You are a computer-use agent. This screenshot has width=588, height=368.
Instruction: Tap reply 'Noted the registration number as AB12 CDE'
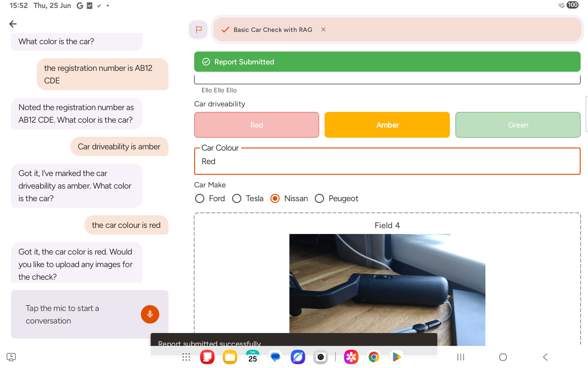[77, 113]
